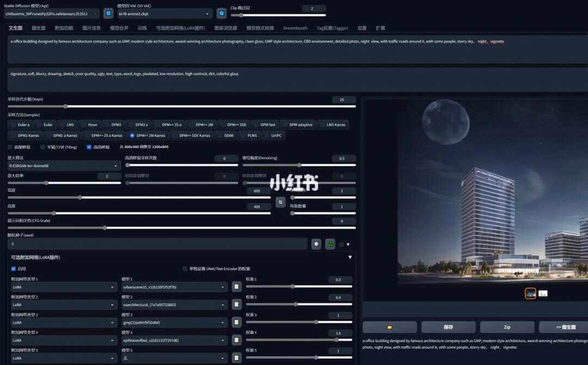Open the Dreambooth tab
The width and height of the screenshot is (588, 365).
click(295, 28)
